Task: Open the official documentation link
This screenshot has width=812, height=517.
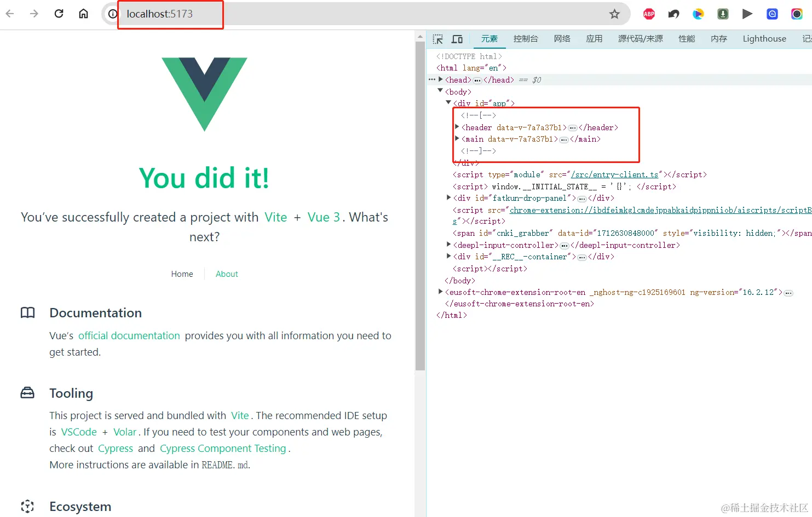Action: pyautogui.click(x=129, y=335)
